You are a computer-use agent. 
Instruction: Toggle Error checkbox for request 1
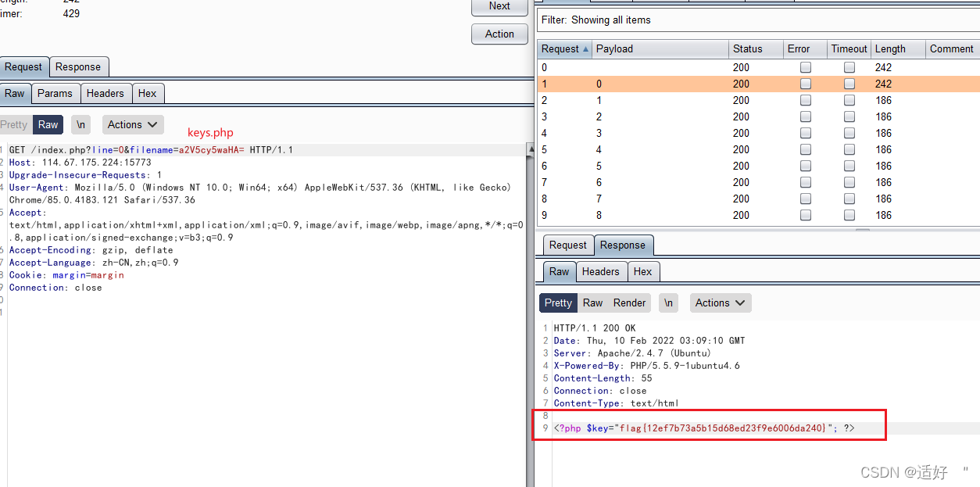tap(806, 84)
